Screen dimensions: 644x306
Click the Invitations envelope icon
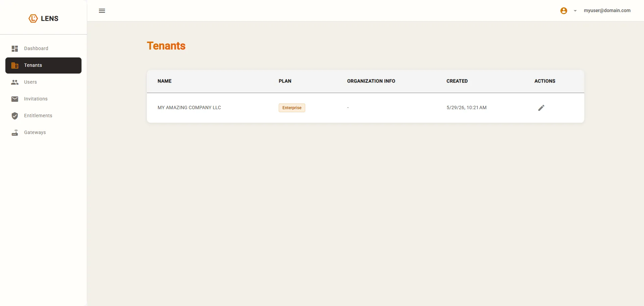[x=15, y=99]
